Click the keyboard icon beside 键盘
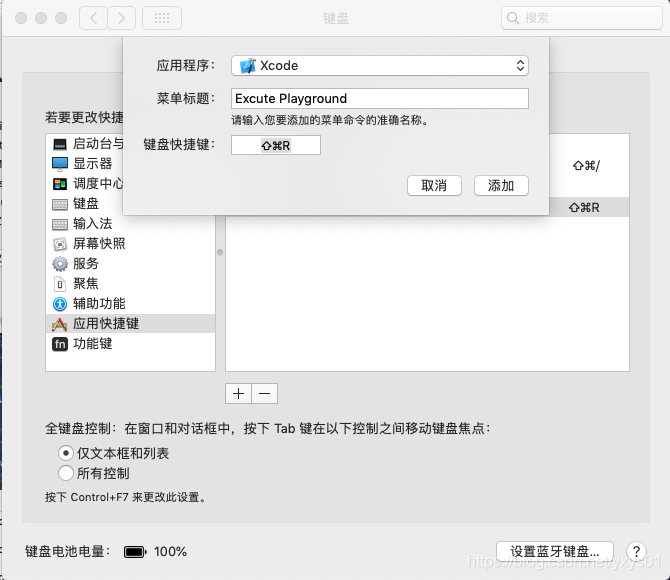Image resolution: width=670 pixels, height=580 pixels. [60, 204]
